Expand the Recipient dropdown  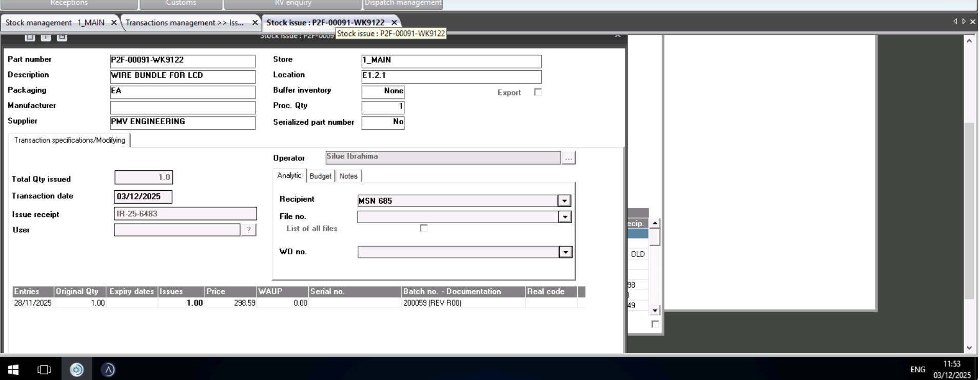coord(564,201)
